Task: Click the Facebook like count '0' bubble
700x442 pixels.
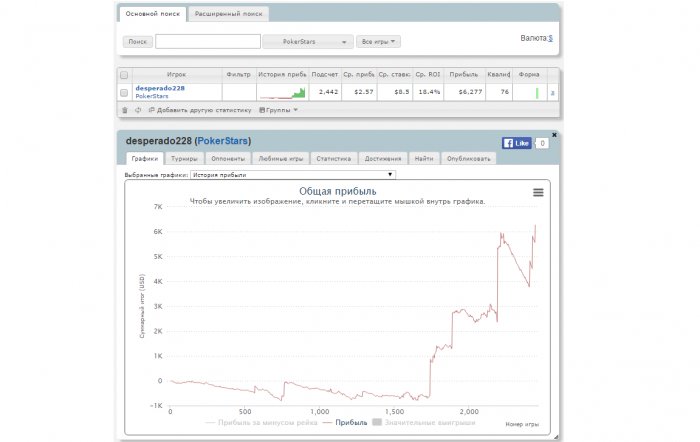Action: pyautogui.click(x=542, y=143)
